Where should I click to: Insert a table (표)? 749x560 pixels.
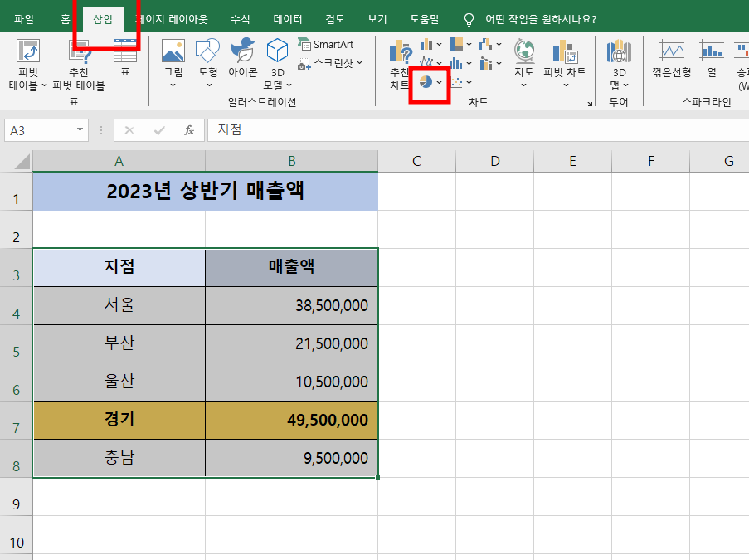[125, 58]
